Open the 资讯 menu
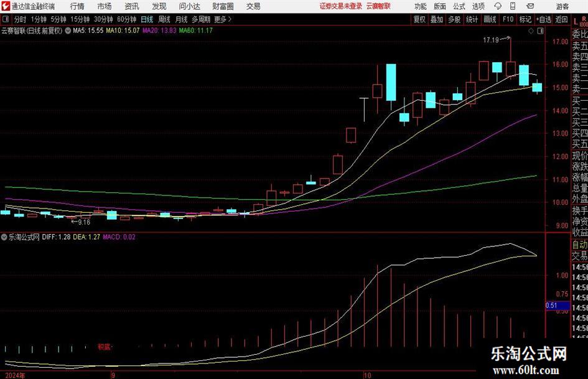 (132, 6)
